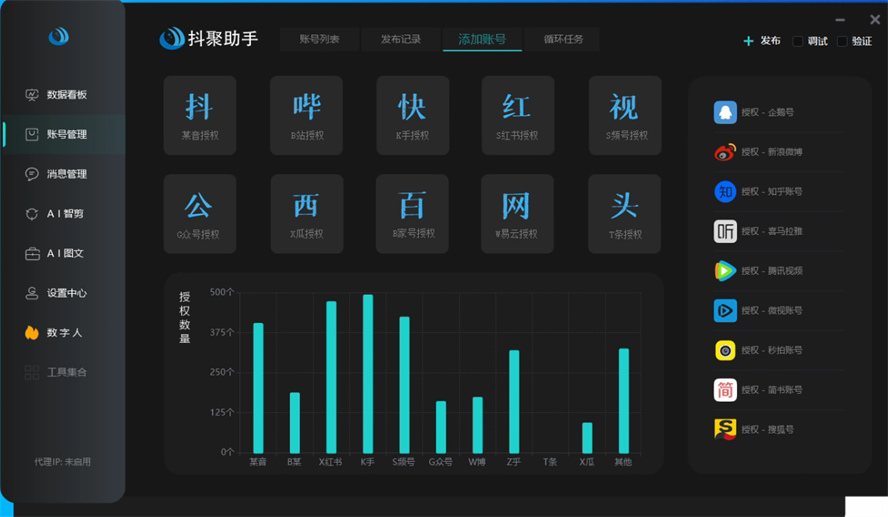Click the 网 W易云授权 tile
The width and height of the screenshot is (888, 517).
(x=517, y=214)
